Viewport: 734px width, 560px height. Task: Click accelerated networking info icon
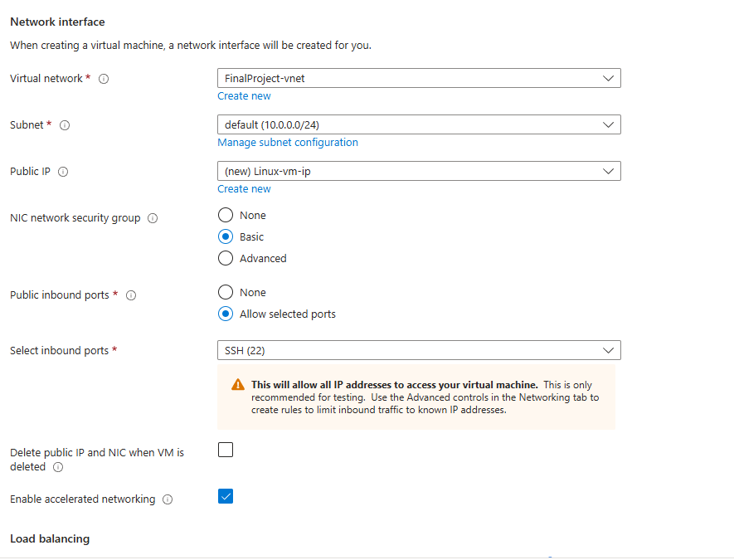[x=167, y=499]
